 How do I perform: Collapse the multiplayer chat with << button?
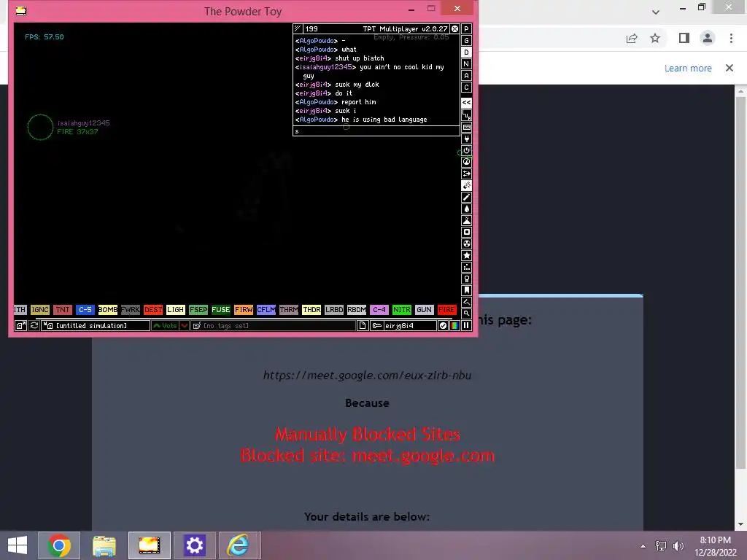(466, 102)
